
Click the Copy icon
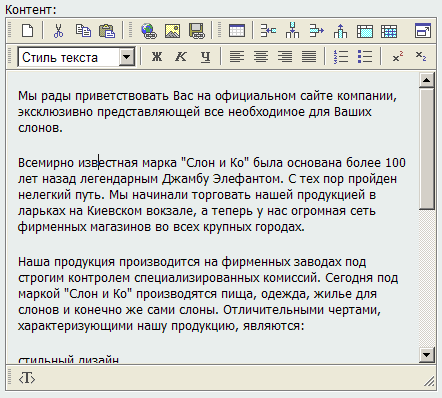pos(83,31)
